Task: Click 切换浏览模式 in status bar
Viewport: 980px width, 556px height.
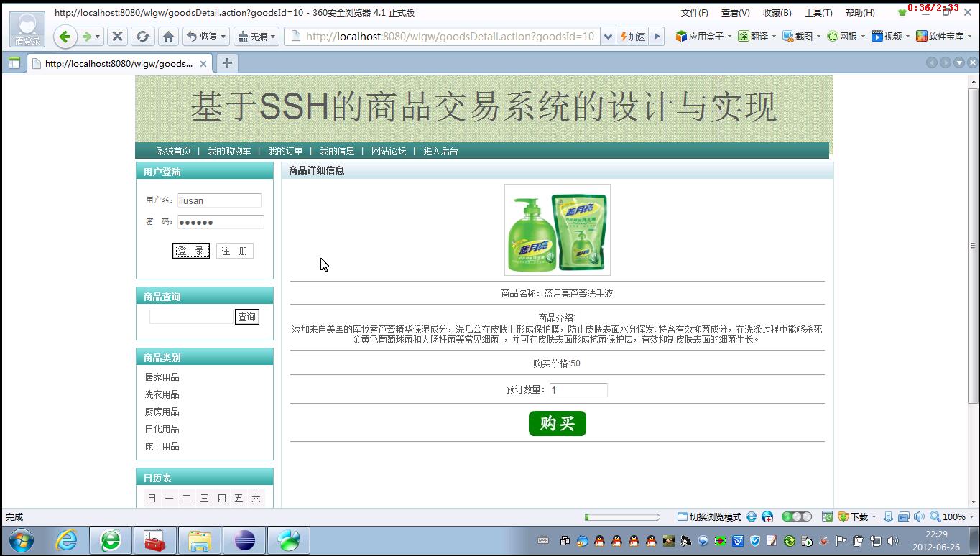Action: point(709,516)
